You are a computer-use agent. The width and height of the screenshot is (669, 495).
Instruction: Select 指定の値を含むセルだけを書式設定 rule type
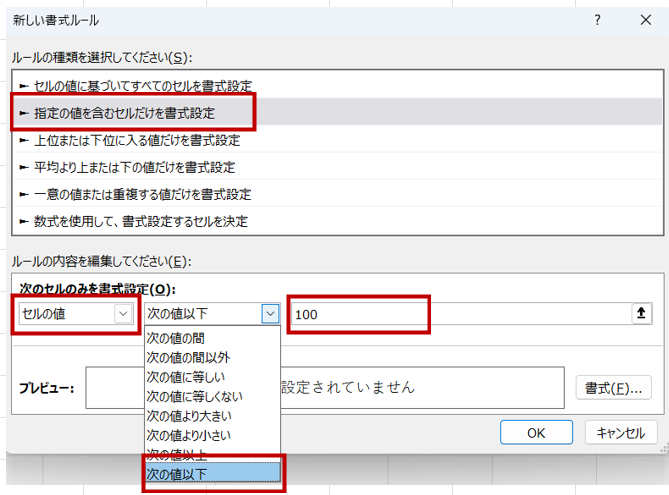[124, 113]
